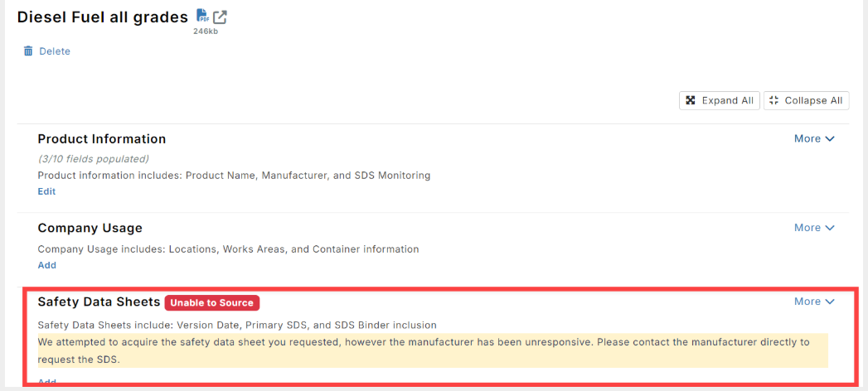The width and height of the screenshot is (868, 391).
Task: Edit the Product Information section
Action: pos(46,191)
